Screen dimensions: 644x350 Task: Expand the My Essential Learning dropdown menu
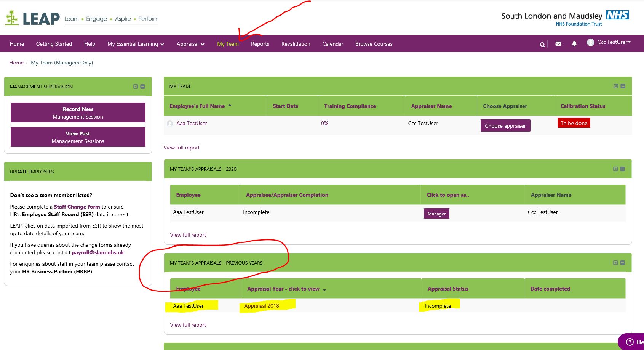[x=136, y=44]
